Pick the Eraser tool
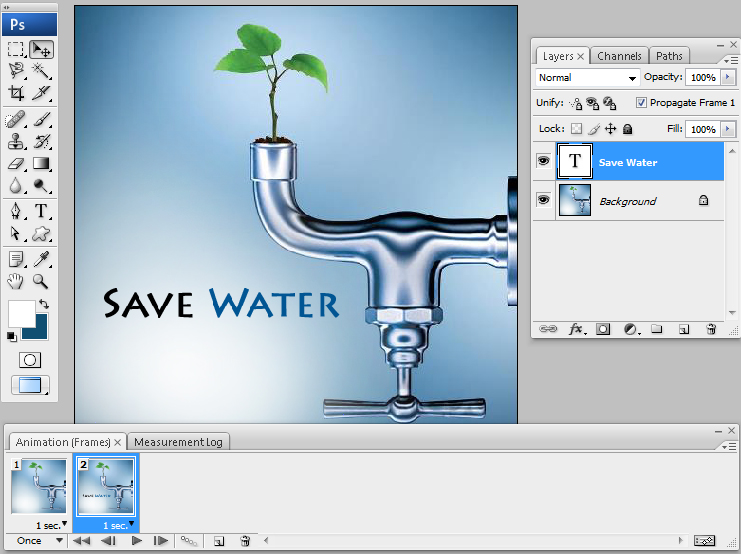Screen dimensions: 741x554 point(16,163)
